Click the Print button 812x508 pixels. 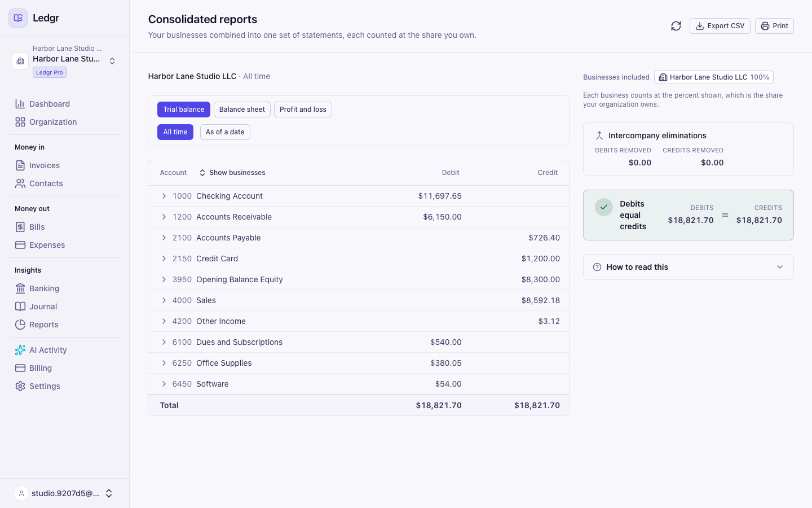[774, 26]
